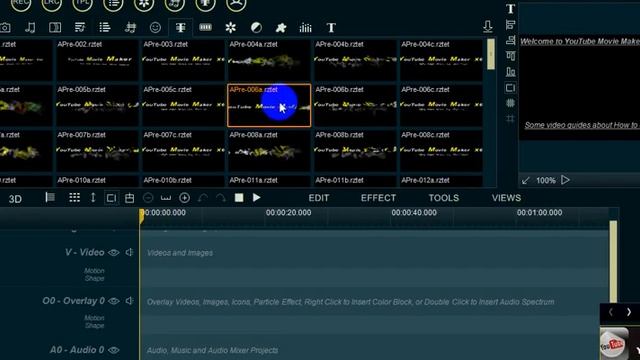Click the previous arrow above YouTube icon

click(x=611, y=312)
